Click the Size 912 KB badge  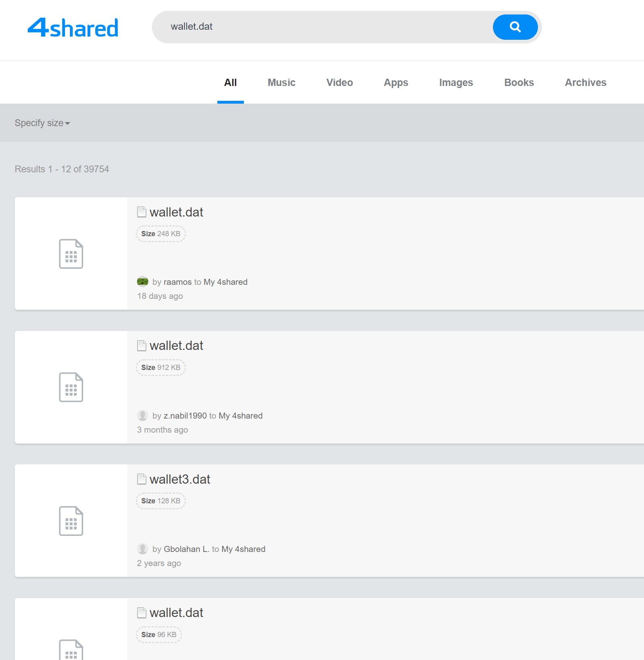click(161, 368)
